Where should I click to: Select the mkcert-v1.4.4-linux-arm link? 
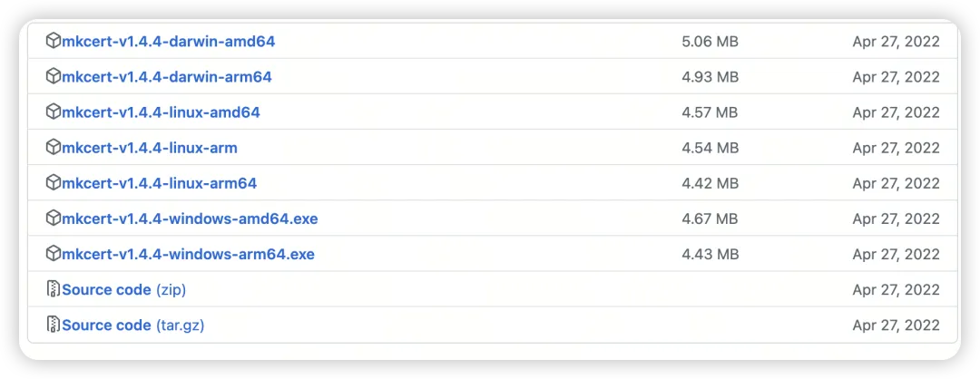(x=150, y=148)
